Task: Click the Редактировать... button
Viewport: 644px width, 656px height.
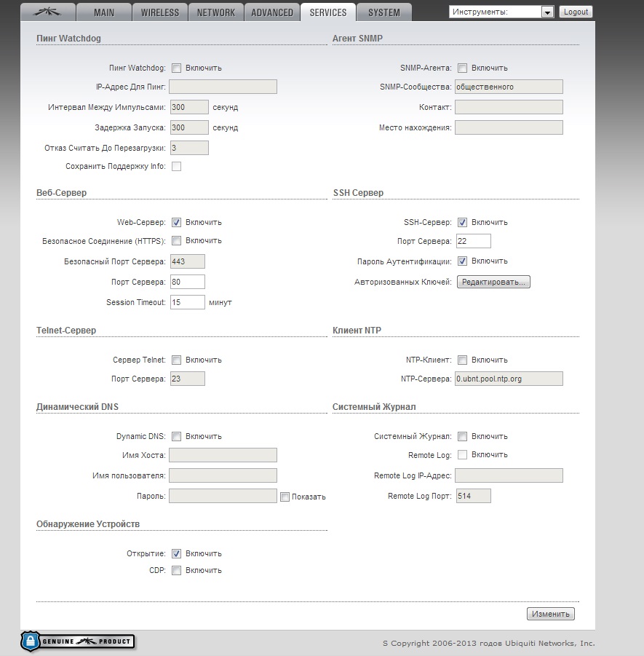Action: [493, 282]
